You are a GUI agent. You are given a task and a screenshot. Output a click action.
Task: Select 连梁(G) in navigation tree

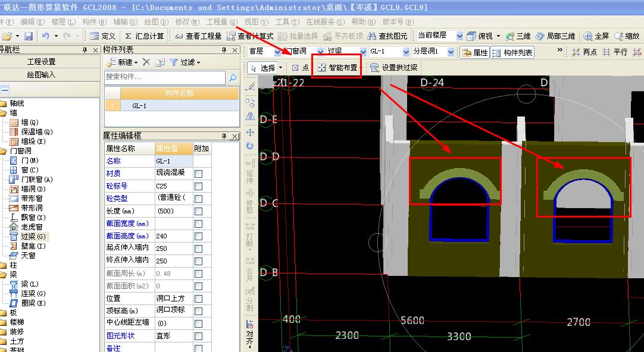(28, 293)
